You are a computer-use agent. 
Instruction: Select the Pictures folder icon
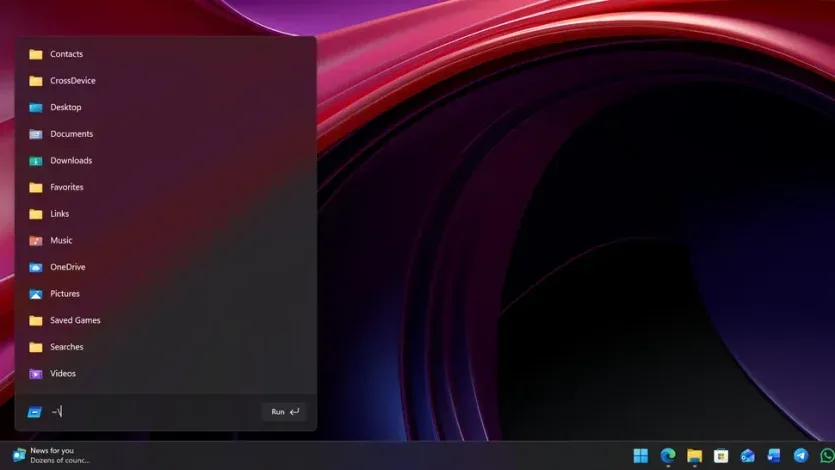[36, 294]
